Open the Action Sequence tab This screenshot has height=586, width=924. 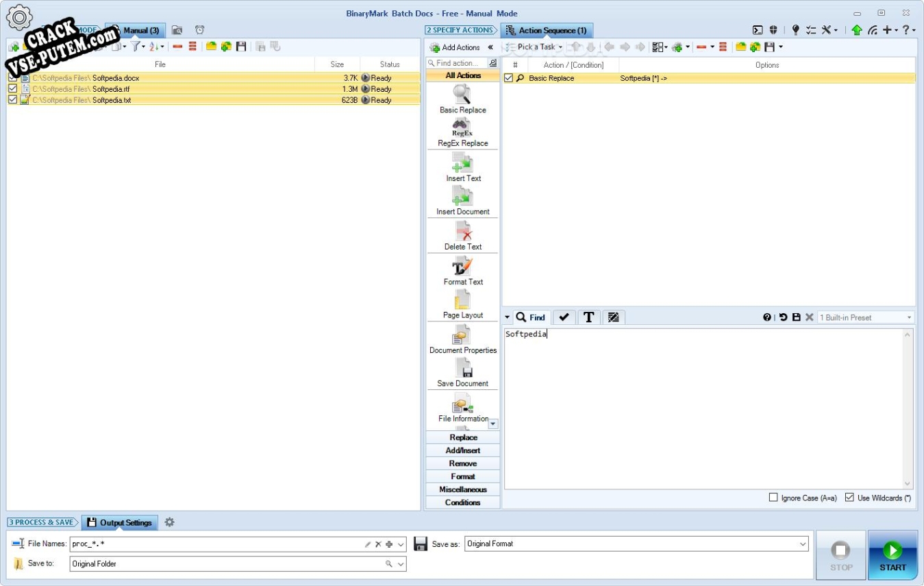pos(547,30)
